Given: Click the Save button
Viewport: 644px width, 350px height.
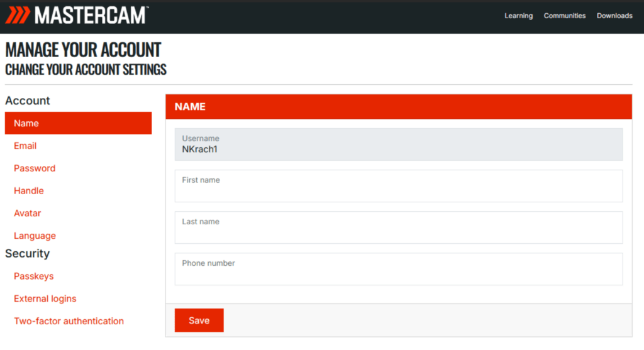Looking at the screenshot, I should click(x=199, y=320).
